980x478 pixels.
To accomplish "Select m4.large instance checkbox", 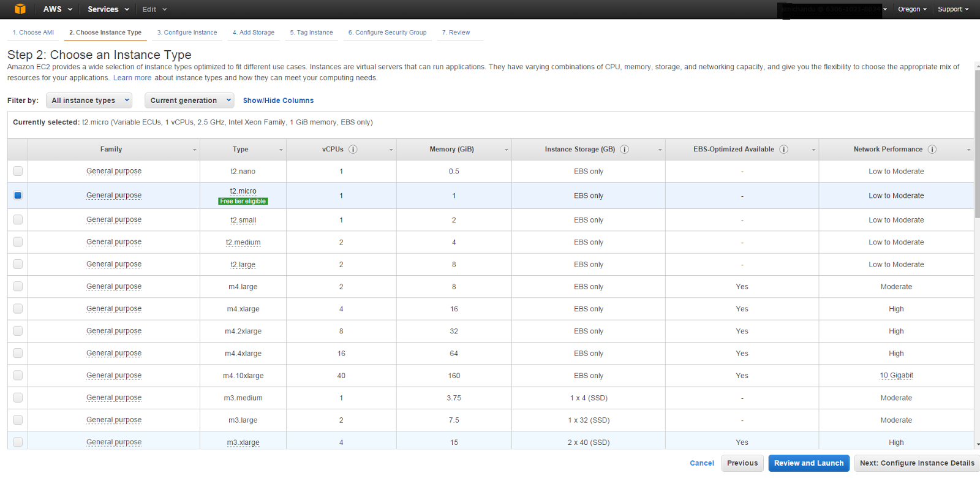I will (x=18, y=286).
